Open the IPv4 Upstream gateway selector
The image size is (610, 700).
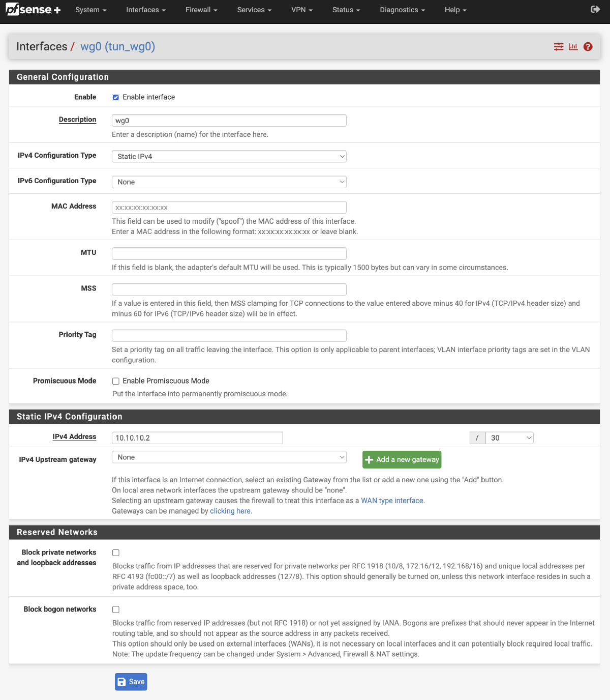[229, 457]
